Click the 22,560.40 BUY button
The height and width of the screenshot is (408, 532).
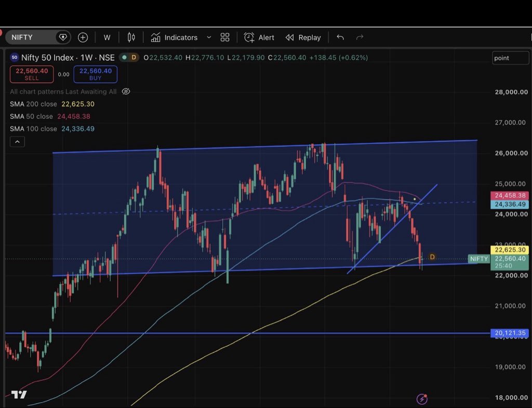point(96,74)
